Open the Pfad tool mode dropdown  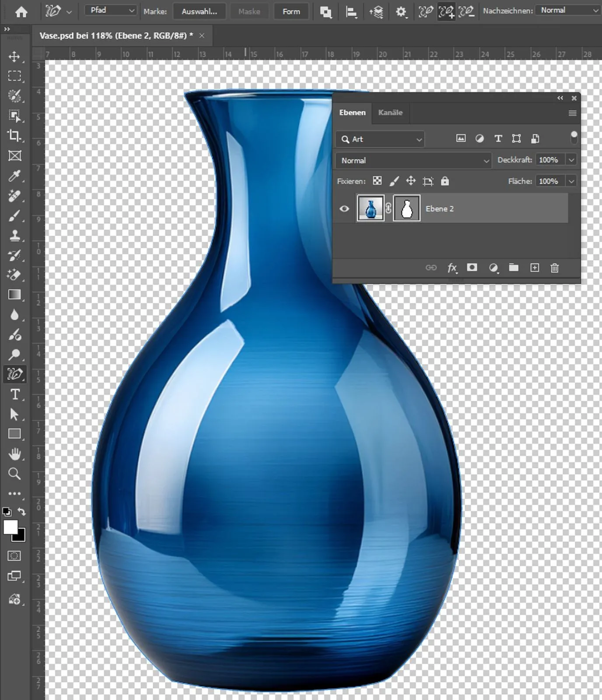112,10
